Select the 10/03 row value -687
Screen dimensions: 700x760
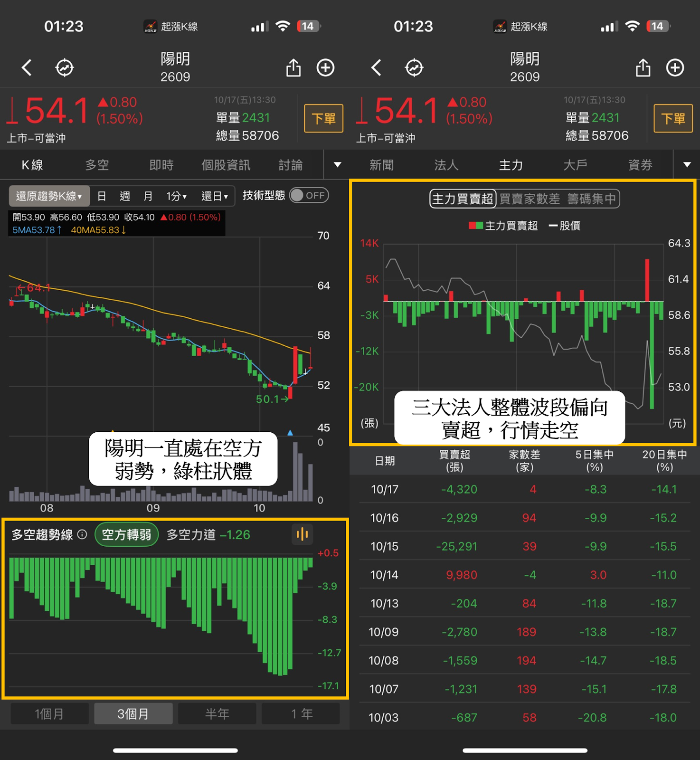[464, 717]
